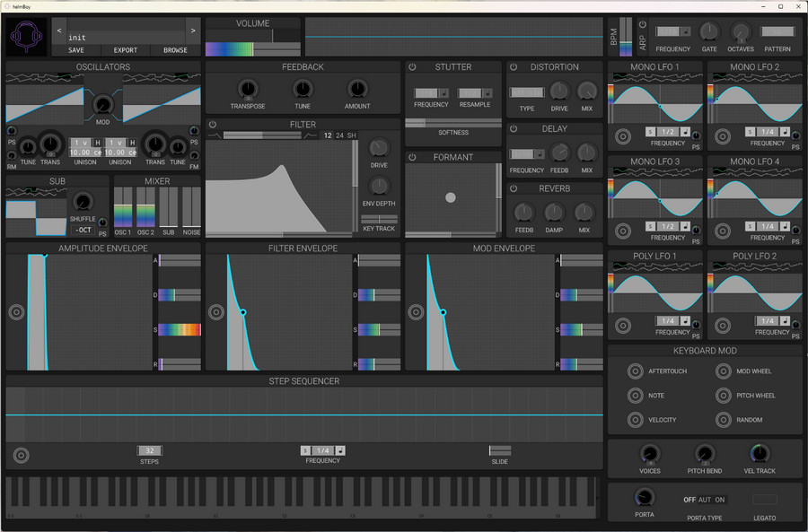Click the Mono LFO 3 modulation source icon
Screen dimensions: 808x532
(623, 231)
